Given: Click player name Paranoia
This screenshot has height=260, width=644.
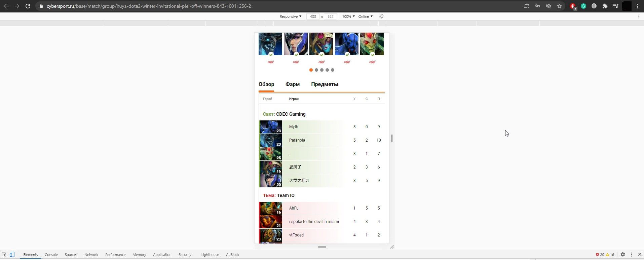Looking at the screenshot, I should click(297, 140).
